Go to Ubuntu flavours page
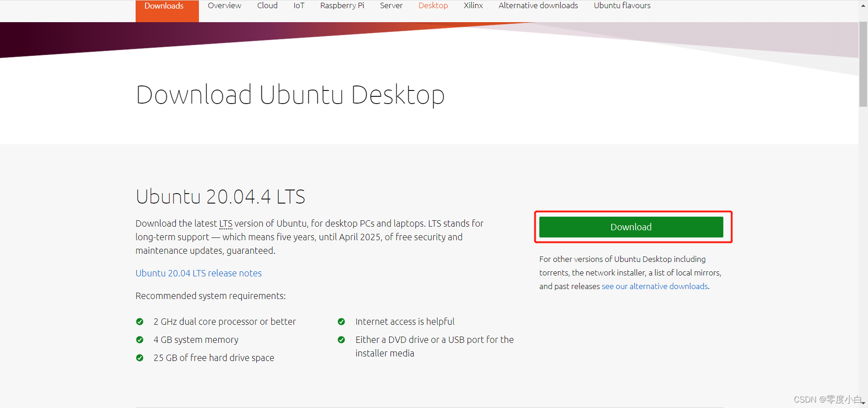 pyautogui.click(x=622, y=6)
